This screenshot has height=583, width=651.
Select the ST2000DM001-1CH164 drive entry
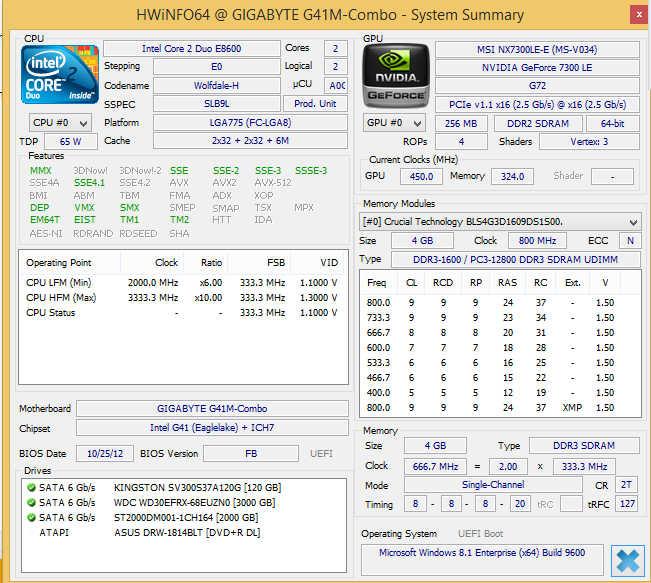pos(184,517)
